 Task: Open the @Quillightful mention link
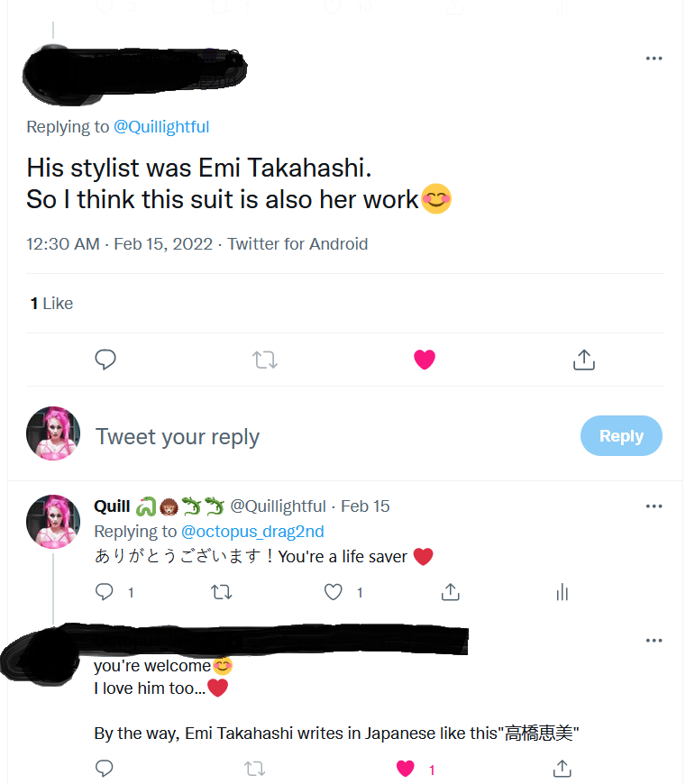pos(161,127)
